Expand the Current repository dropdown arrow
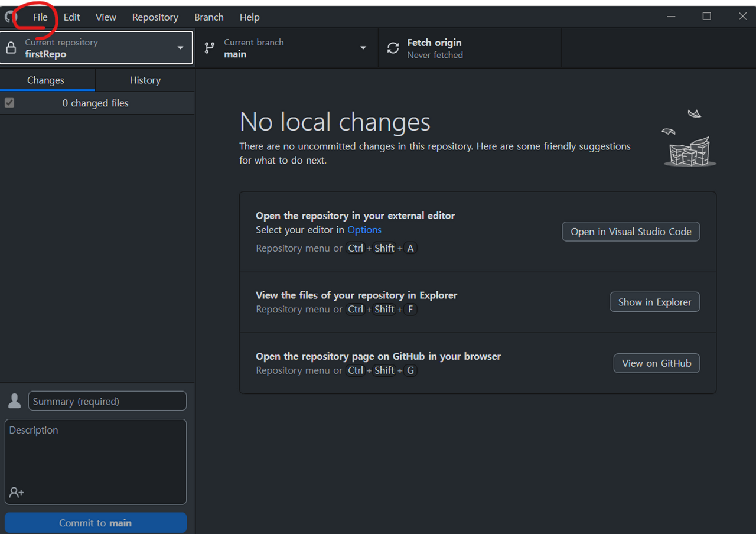The height and width of the screenshot is (534, 756). (x=180, y=48)
